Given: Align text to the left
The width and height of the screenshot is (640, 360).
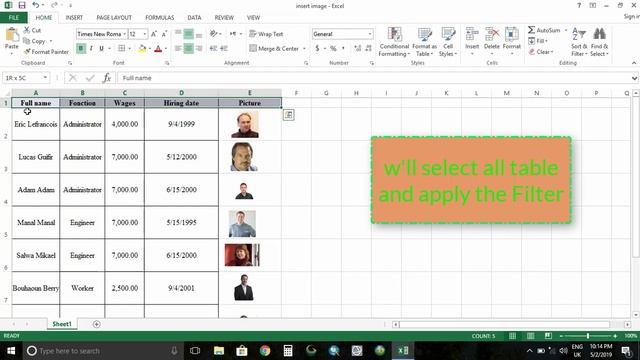Looking at the screenshot, I should tap(178, 49).
